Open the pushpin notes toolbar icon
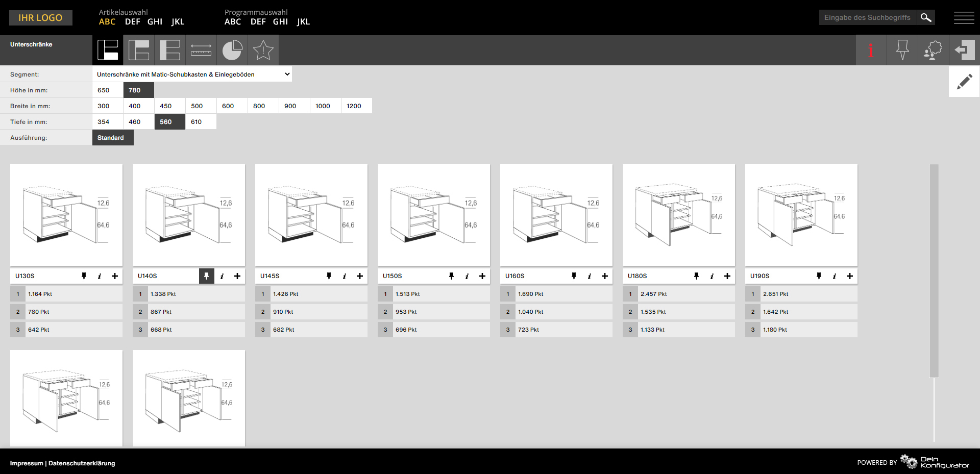Image resolution: width=980 pixels, height=474 pixels. (x=902, y=50)
